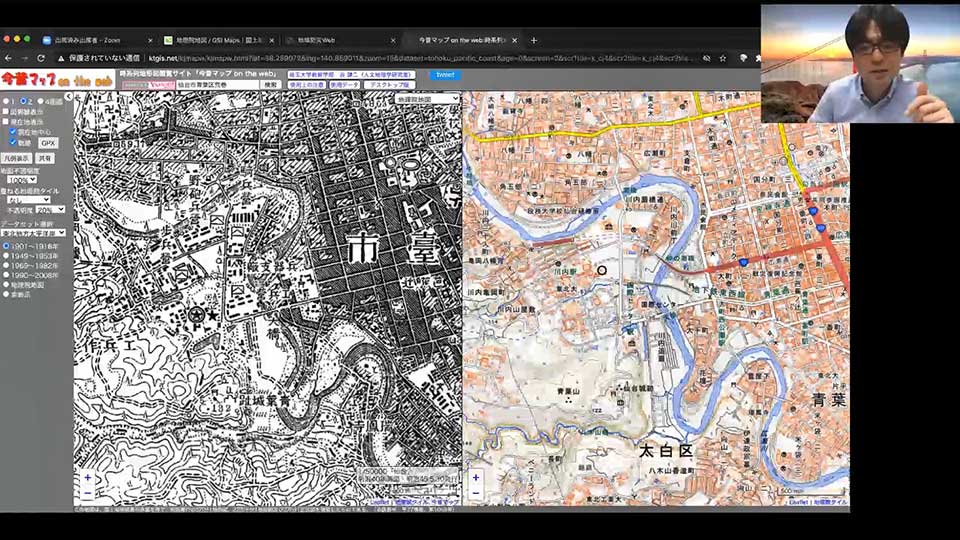Click the Tweet button
Screen dimensions: 960x540
pyautogui.click(x=445, y=75)
